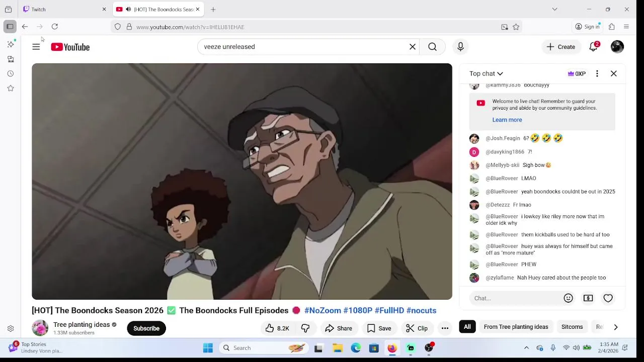Viewport: 644px width, 362px height.
Task: Open the AI chatbot sparkle sidebar icon
Action: (11, 44)
